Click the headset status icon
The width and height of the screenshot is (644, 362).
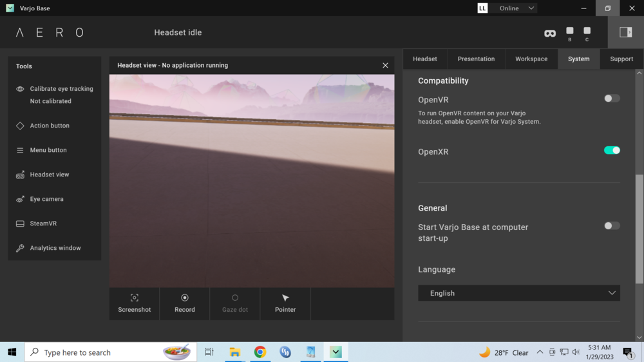click(x=550, y=33)
